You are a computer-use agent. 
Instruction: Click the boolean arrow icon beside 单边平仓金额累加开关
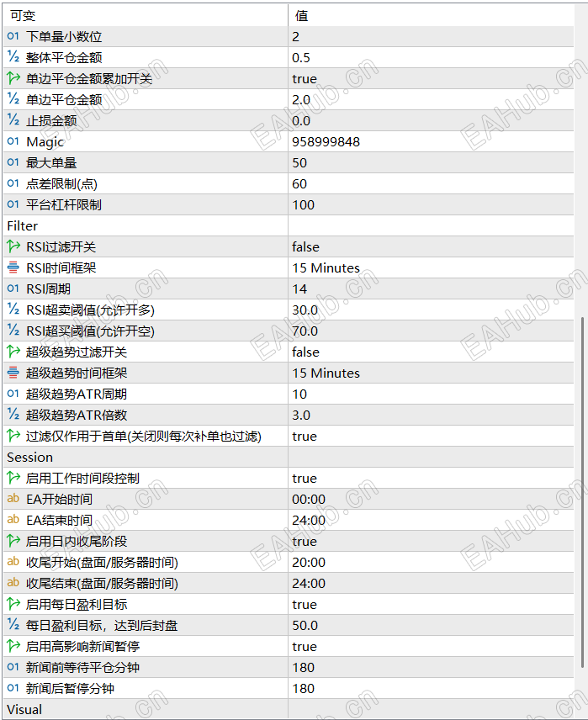click(x=13, y=78)
